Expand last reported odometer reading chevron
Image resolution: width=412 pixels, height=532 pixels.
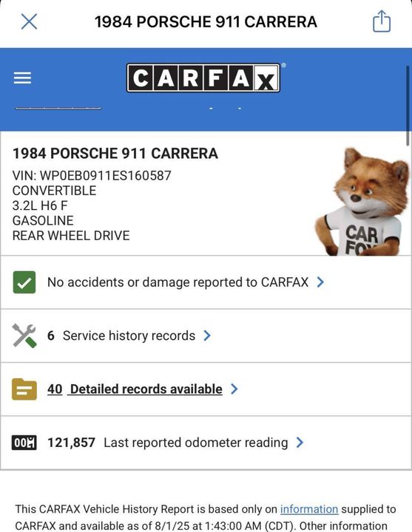tap(300, 443)
